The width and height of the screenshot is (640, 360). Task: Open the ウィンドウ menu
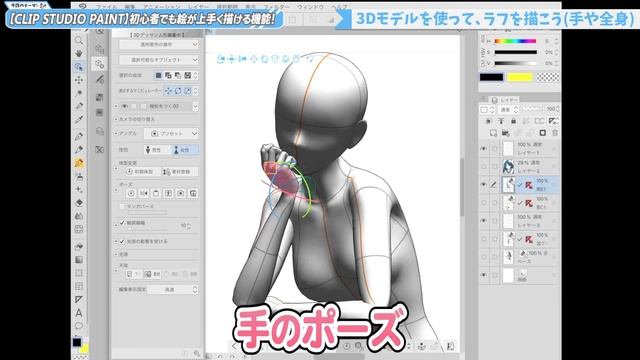pyautogui.click(x=311, y=7)
